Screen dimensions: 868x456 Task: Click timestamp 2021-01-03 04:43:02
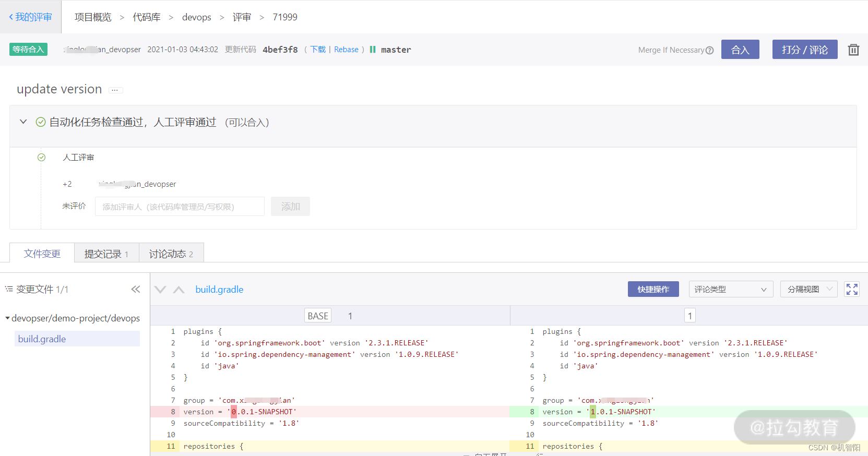pyautogui.click(x=183, y=50)
